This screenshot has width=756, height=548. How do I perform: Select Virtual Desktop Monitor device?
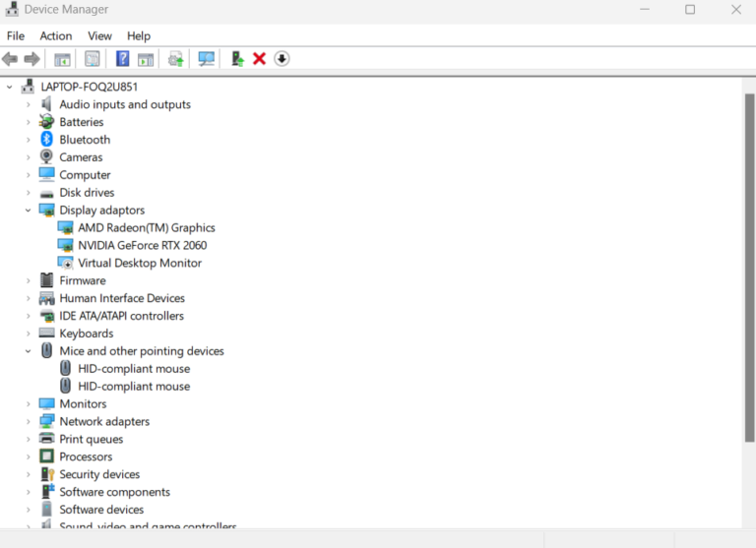(140, 263)
